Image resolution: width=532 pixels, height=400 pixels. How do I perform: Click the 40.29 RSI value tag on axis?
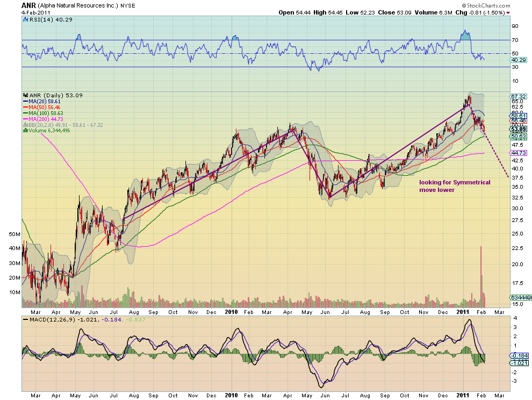pos(519,60)
